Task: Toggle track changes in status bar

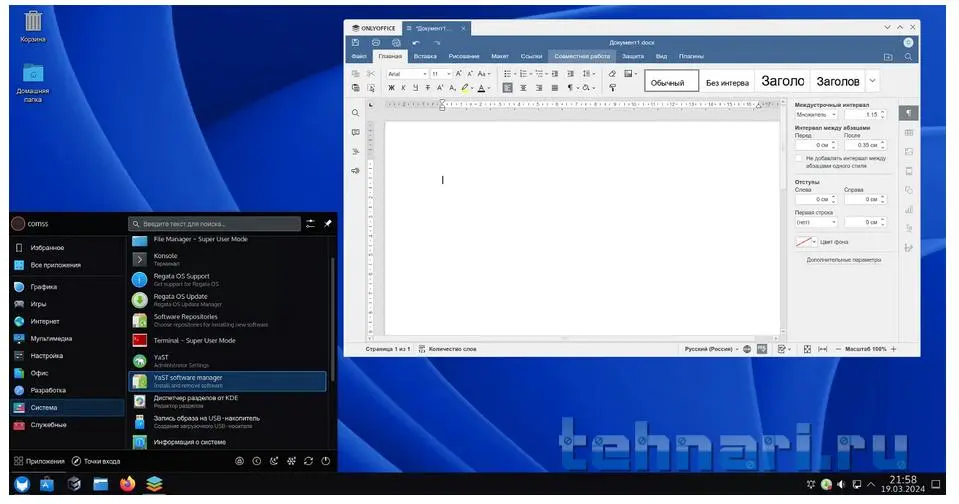Action: [x=782, y=349]
